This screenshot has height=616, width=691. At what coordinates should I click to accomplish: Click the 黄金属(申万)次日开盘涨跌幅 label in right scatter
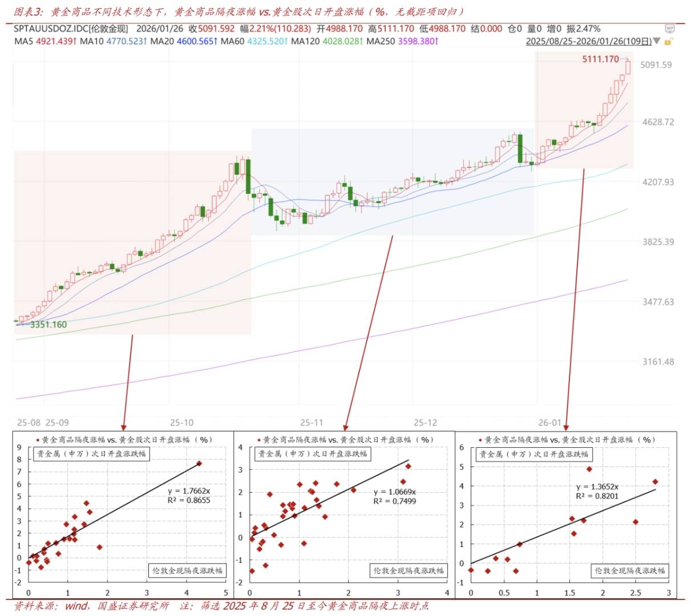[x=533, y=454]
